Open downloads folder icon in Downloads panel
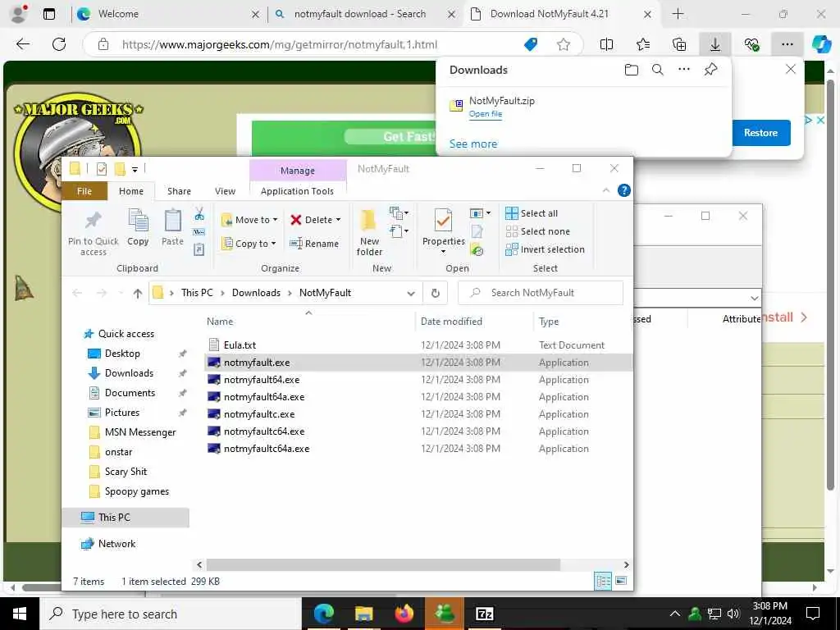Viewport: 840px width, 630px height. (632, 70)
